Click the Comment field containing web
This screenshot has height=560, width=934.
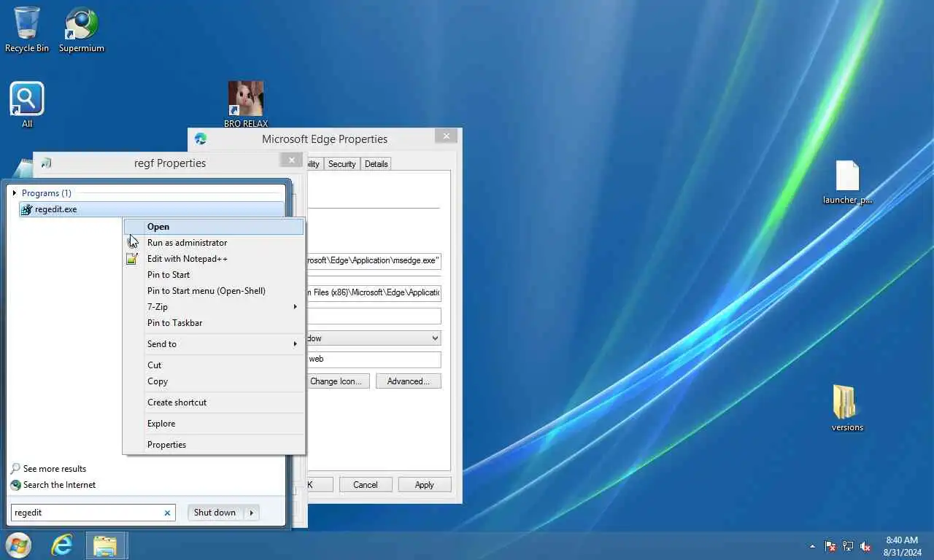(373, 359)
